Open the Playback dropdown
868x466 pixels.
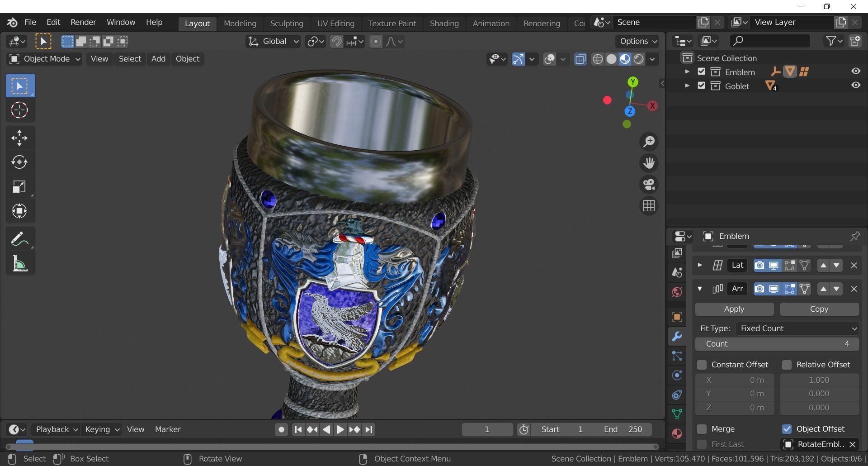(x=57, y=429)
